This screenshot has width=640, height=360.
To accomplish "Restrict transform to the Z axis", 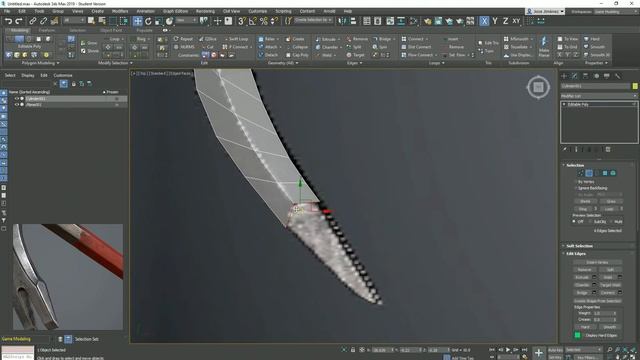I will pyautogui.click(x=505, y=21).
